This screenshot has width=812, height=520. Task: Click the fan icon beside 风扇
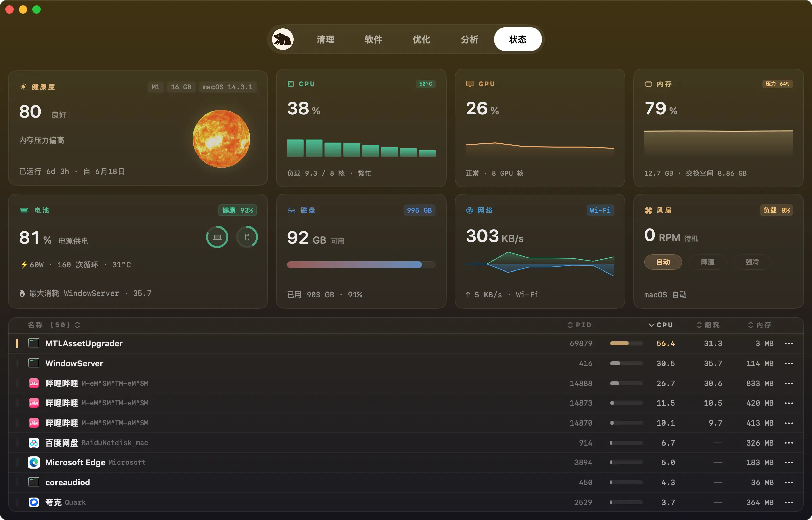click(x=648, y=210)
